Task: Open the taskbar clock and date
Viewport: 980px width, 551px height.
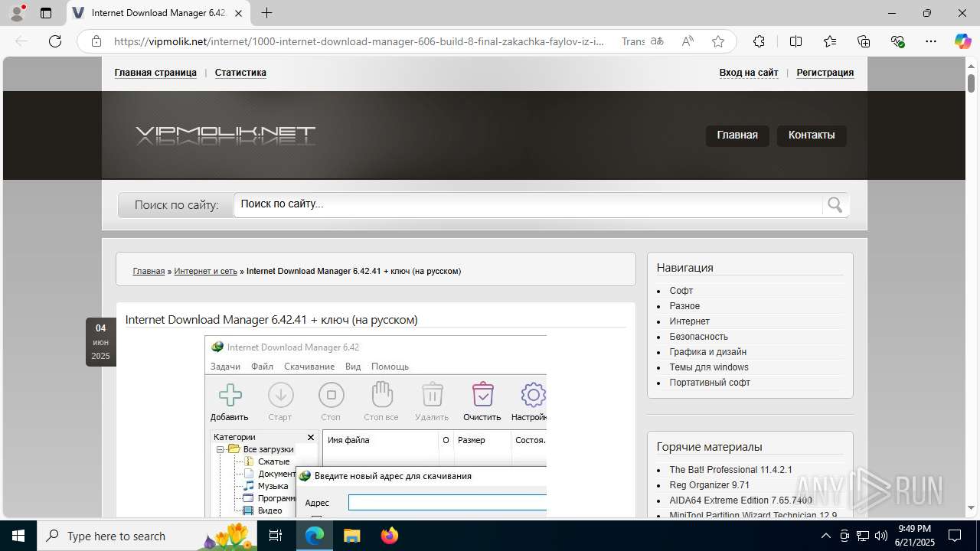Action: coord(914,536)
